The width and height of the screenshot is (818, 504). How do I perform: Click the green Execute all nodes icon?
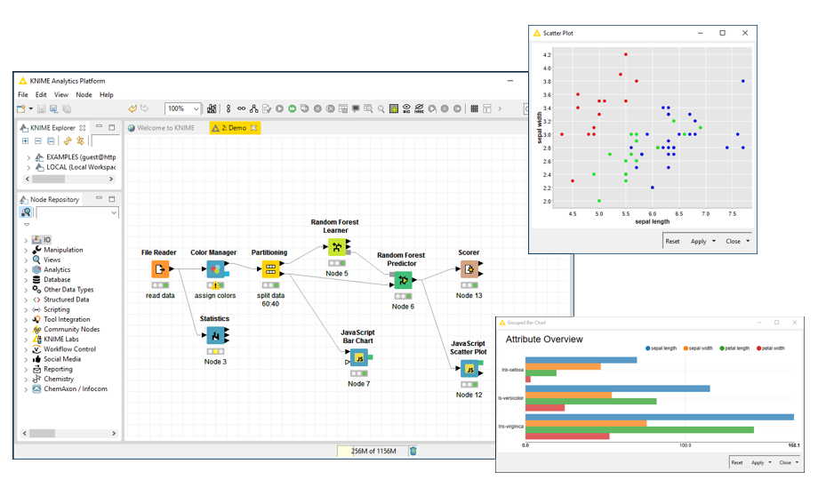coord(293,108)
